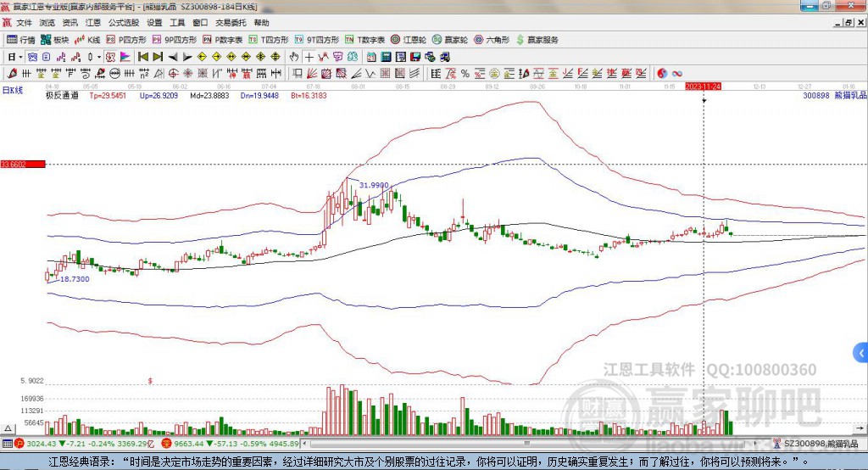Viewport: 868px width, 470px height.
Task: Click the 300898 熊猫乳品 stock label
Action: (x=834, y=95)
